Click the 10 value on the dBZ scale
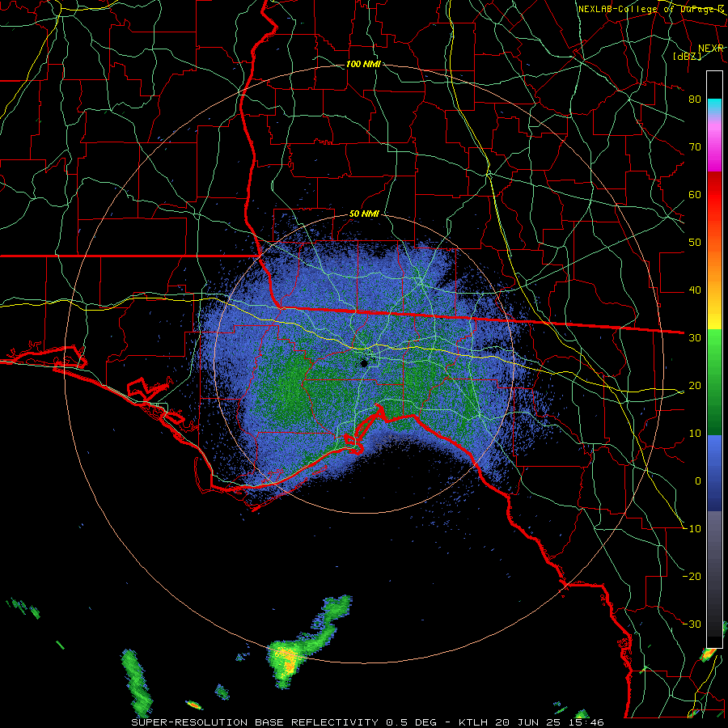 pyautogui.click(x=695, y=434)
